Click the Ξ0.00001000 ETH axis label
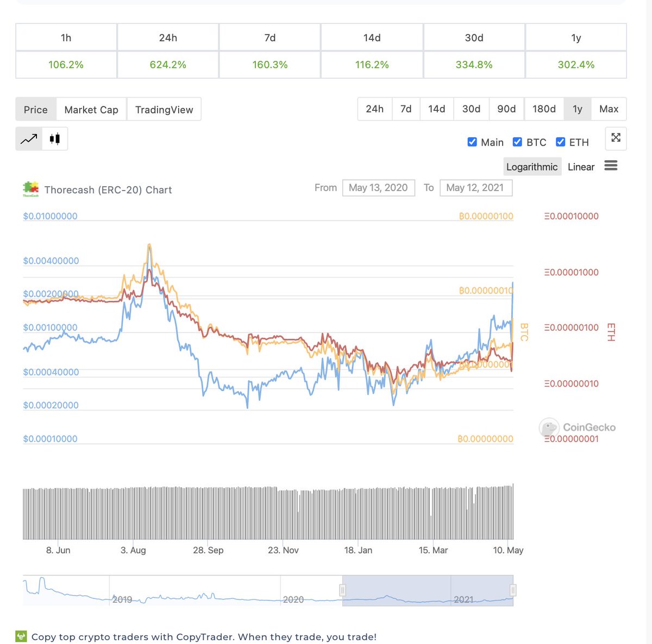Image resolution: width=652 pixels, height=644 pixels. click(572, 272)
